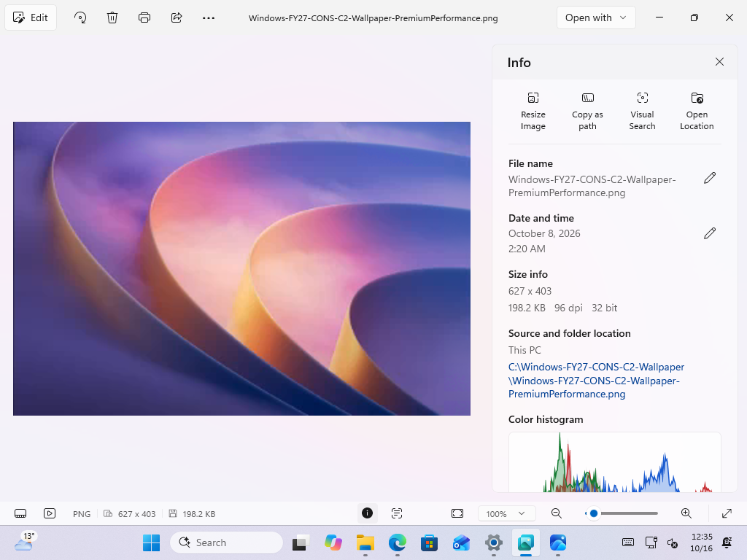Click the date October 8, 2026
This screenshot has width=747, height=560.
pos(544,233)
